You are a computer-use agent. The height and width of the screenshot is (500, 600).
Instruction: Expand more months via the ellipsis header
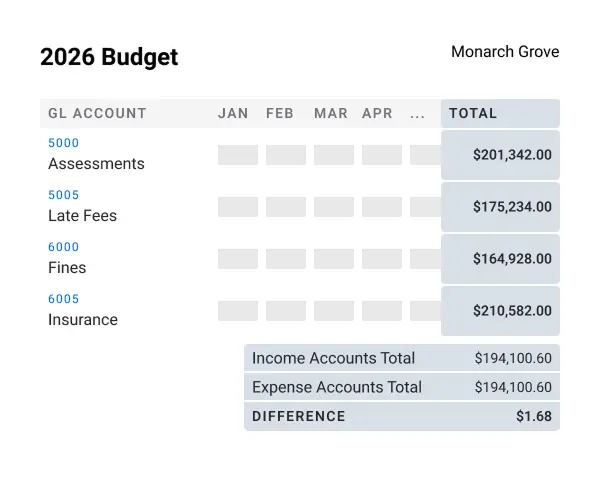418,114
